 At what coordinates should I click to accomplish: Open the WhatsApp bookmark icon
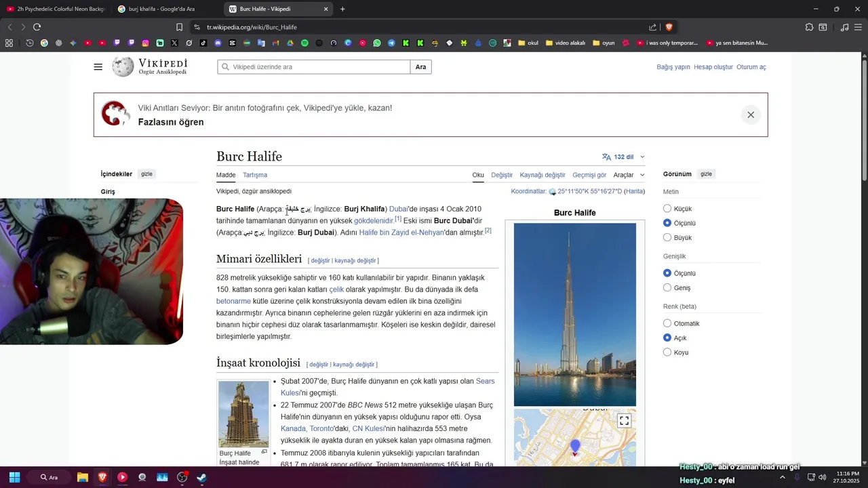377,43
